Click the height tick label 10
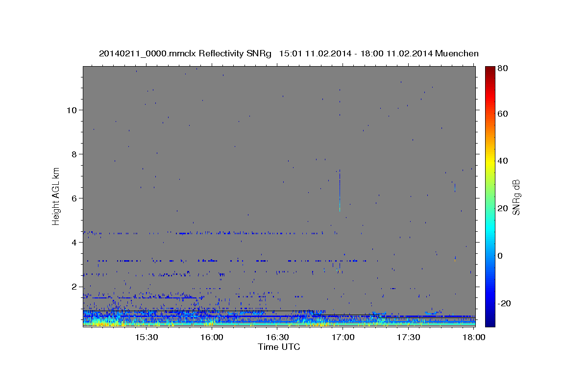 pyautogui.click(x=71, y=110)
